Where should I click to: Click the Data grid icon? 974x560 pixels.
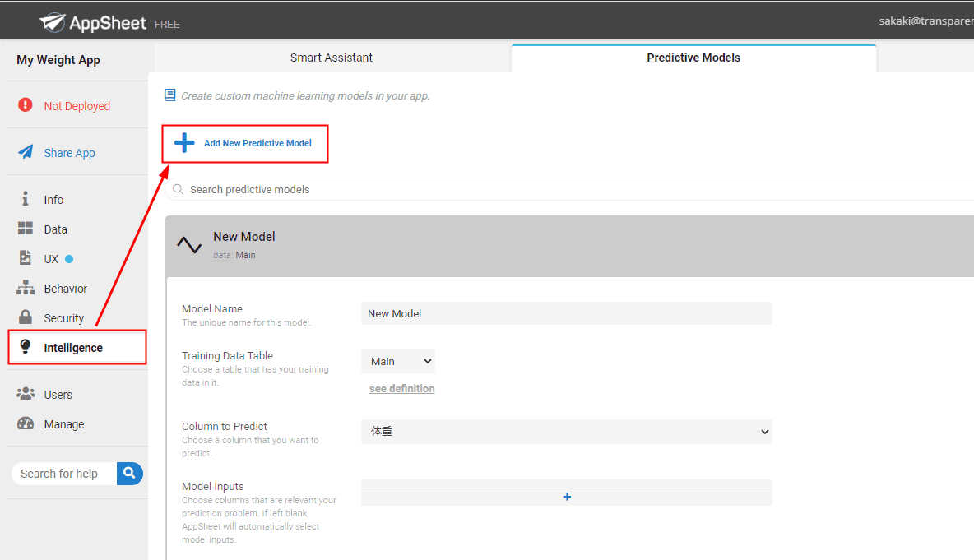point(26,229)
